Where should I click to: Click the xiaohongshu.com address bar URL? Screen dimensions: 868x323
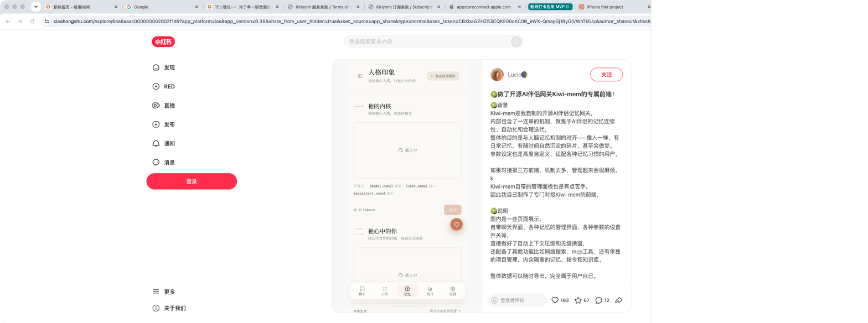coord(351,21)
